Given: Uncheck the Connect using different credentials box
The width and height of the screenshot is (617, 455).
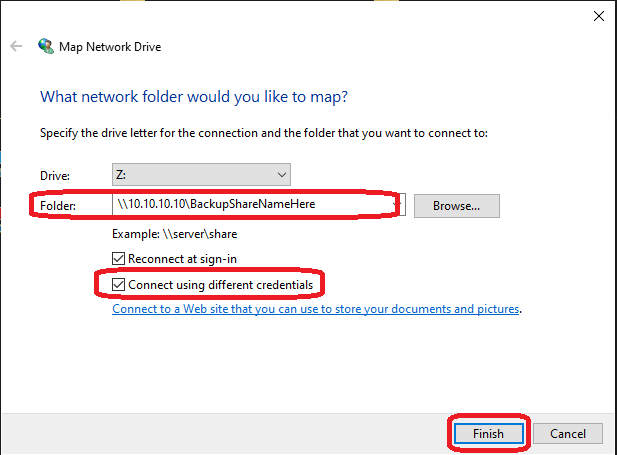Looking at the screenshot, I should pyautogui.click(x=118, y=284).
